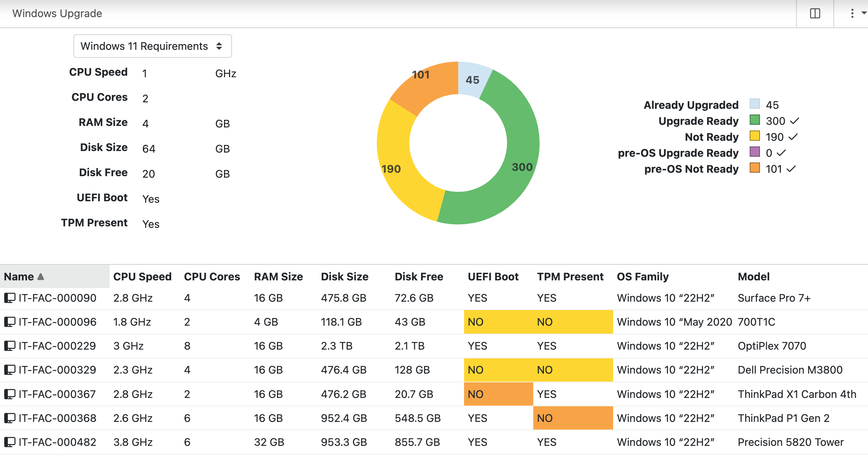The image size is (868, 455).
Task: Click UEFI Boot requirement value Yes
Action: point(151,199)
